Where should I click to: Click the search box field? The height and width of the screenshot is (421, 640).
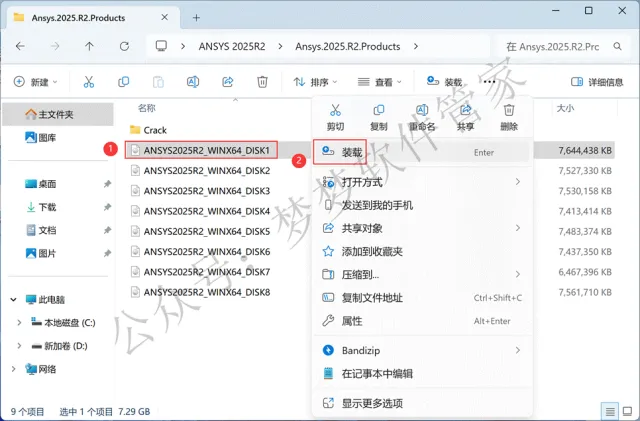coord(563,47)
